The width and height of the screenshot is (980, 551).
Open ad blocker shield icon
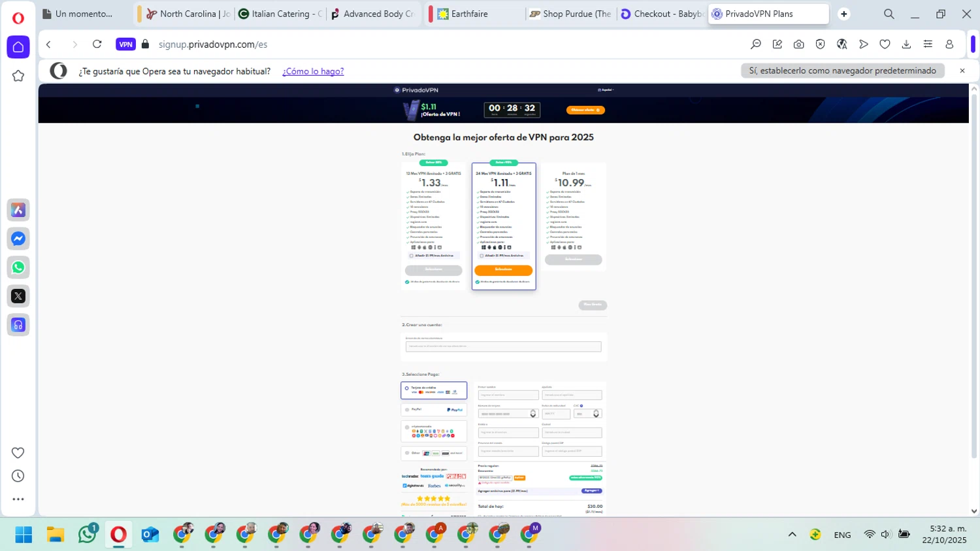pos(820,44)
